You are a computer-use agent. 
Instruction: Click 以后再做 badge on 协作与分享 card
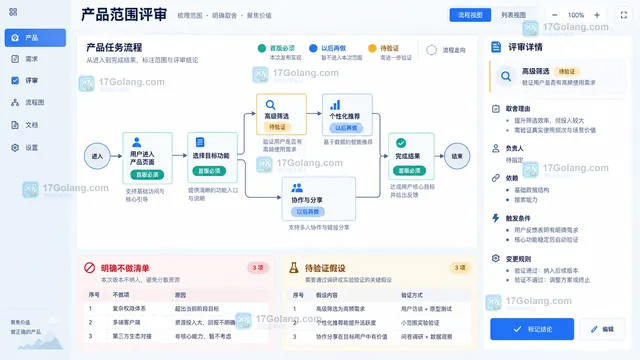pos(308,211)
